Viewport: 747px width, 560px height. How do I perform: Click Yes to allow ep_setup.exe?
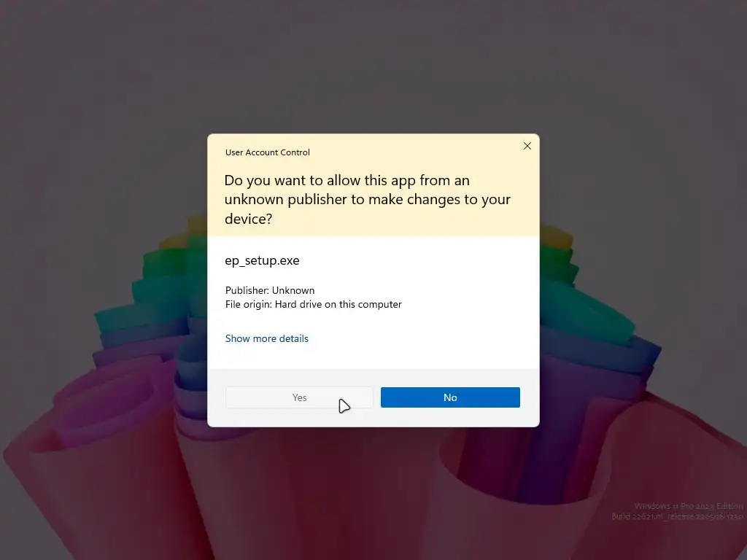(299, 397)
